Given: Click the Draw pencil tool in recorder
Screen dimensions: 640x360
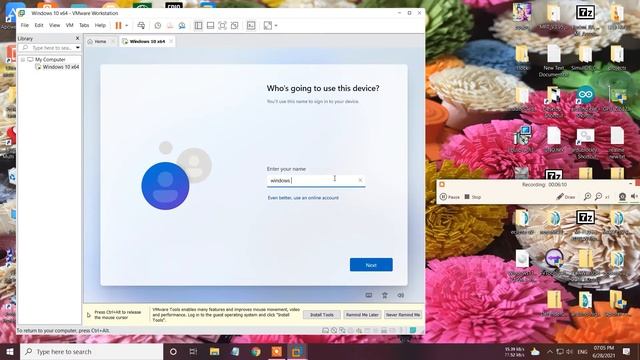Looking at the screenshot, I should click(566, 197).
